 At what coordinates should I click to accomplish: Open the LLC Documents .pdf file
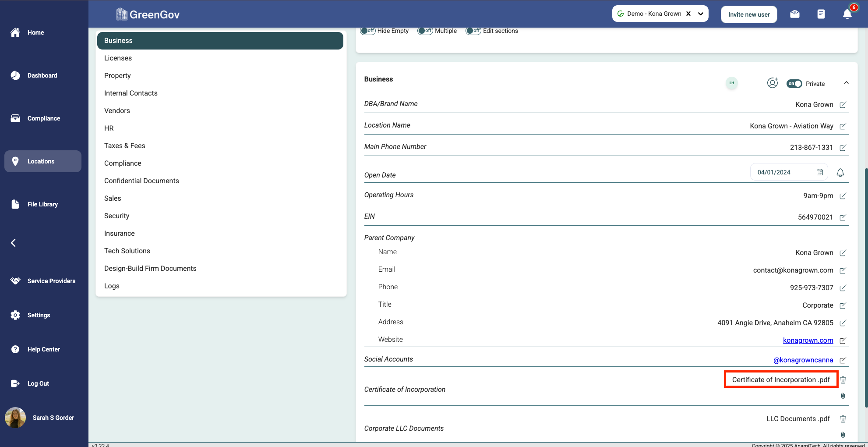[798, 419]
